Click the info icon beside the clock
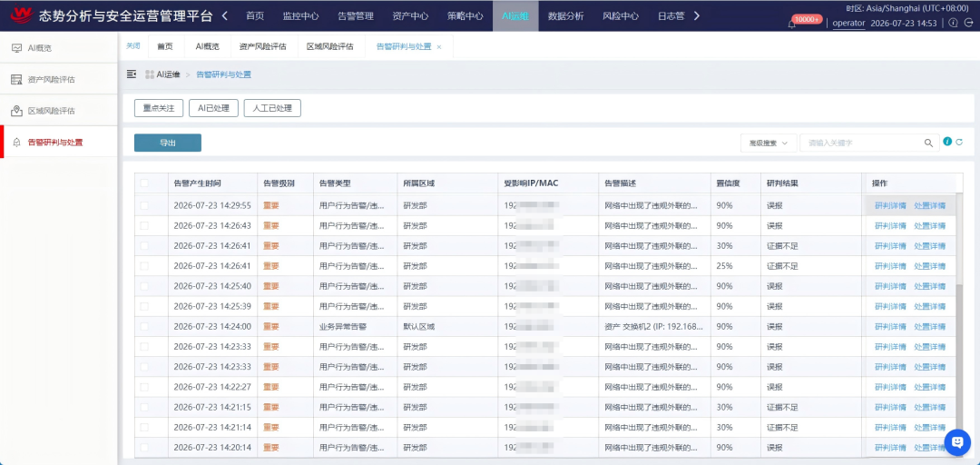 pyautogui.click(x=953, y=23)
